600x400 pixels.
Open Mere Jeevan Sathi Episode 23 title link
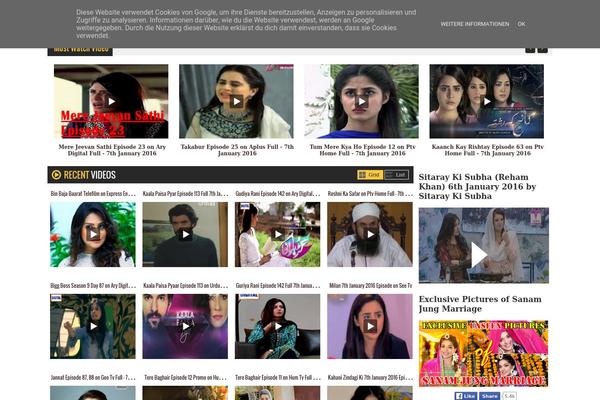click(x=112, y=150)
